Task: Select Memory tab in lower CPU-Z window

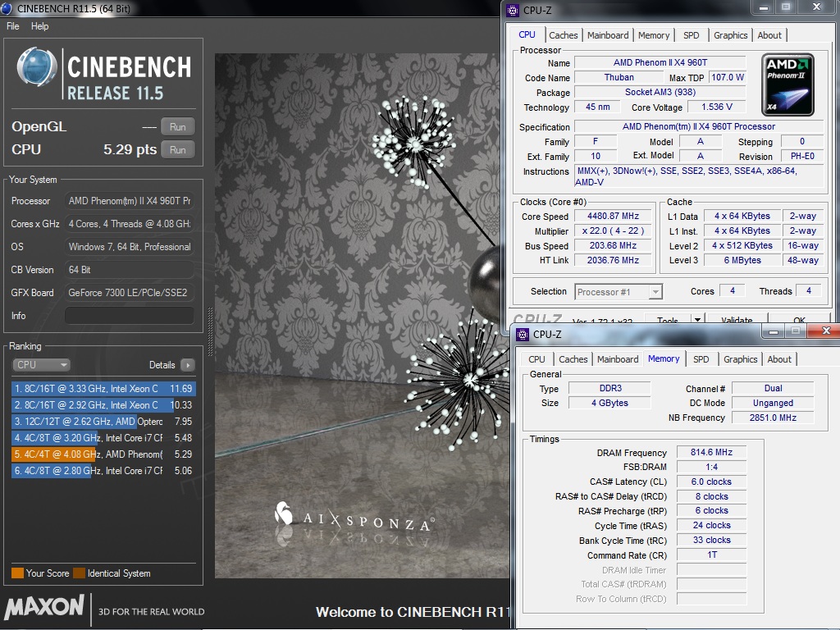Action: [664, 359]
